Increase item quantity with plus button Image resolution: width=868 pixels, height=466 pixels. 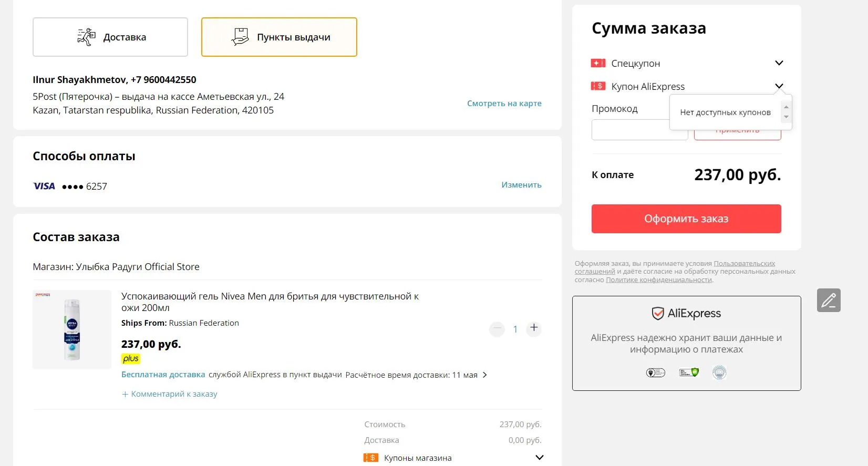534,328
